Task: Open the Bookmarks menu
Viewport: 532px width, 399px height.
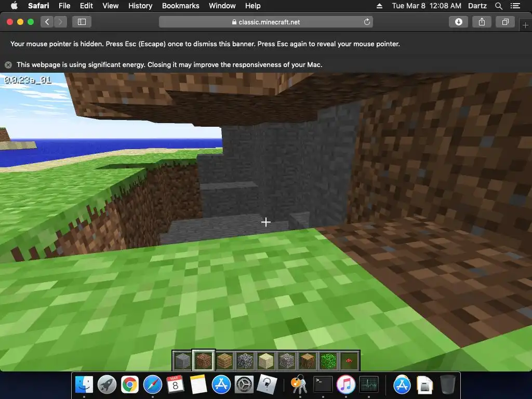Action: tap(180, 6)
